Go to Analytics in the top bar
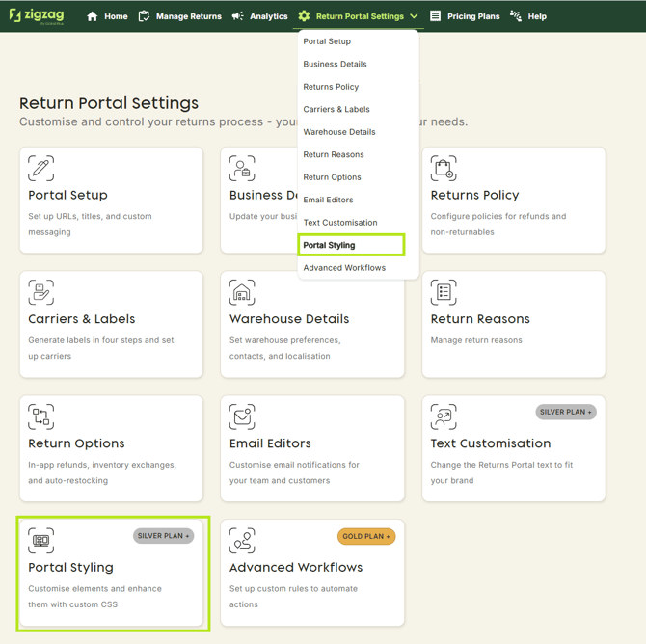 (x=259, y=16)
